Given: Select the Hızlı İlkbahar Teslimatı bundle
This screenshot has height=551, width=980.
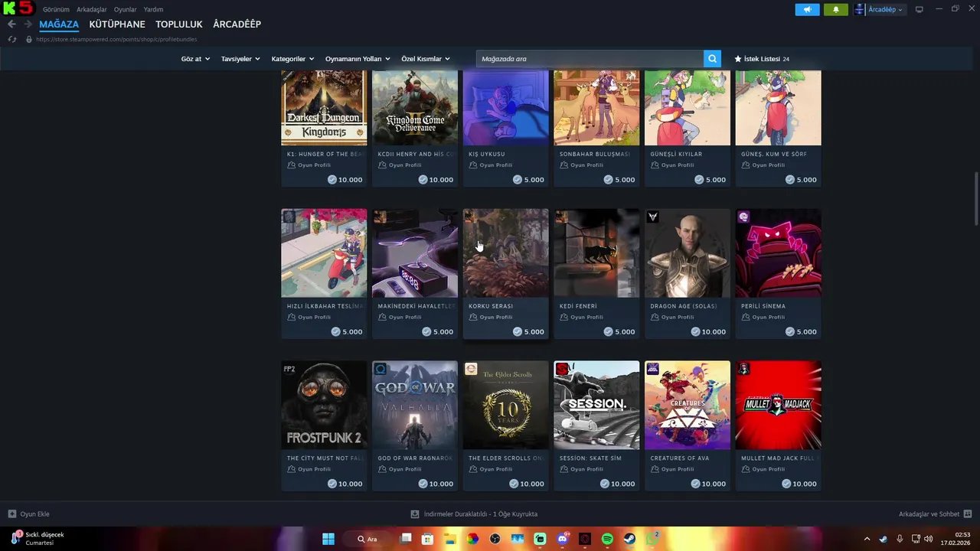Looking at the screenshot, I should click(x=324, y=274).
